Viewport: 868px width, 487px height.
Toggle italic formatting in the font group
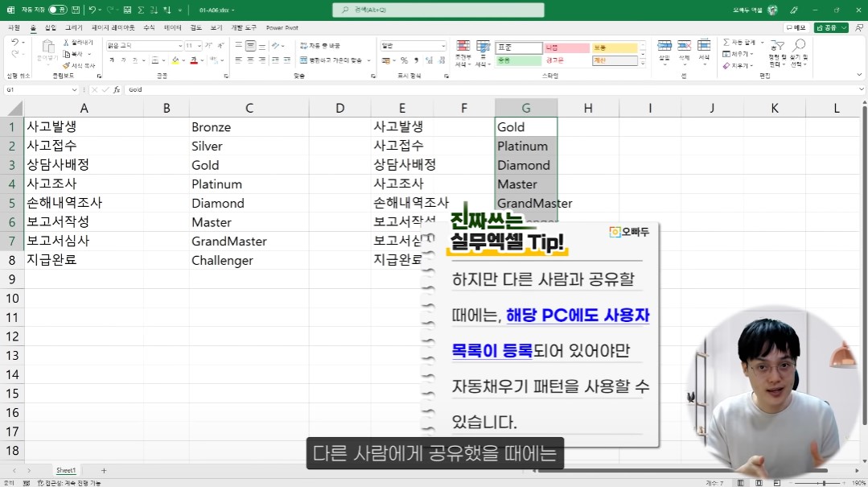coord(122,60)
